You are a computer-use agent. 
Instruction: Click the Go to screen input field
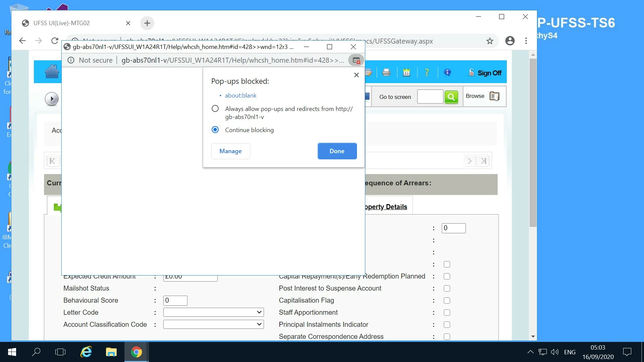(430, 97)
